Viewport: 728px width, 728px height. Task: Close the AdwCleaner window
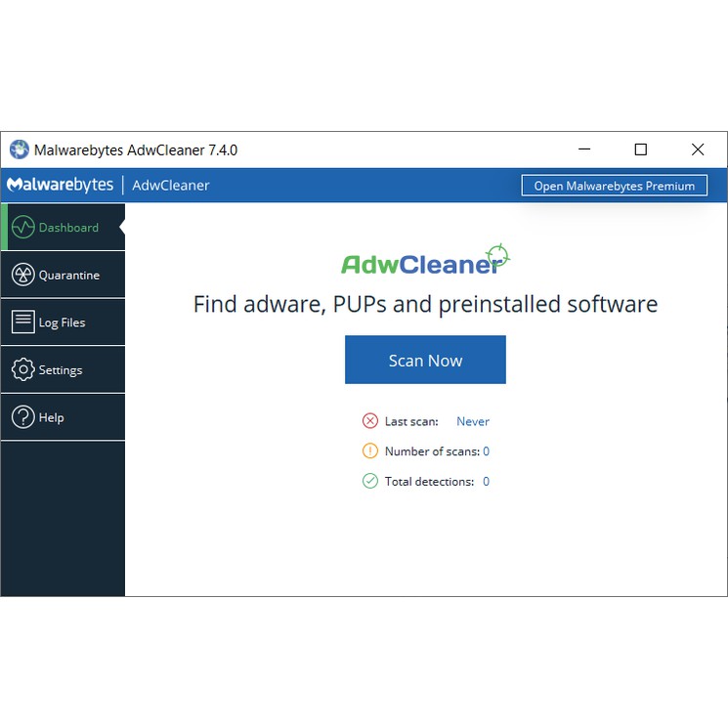click(698, 150)
